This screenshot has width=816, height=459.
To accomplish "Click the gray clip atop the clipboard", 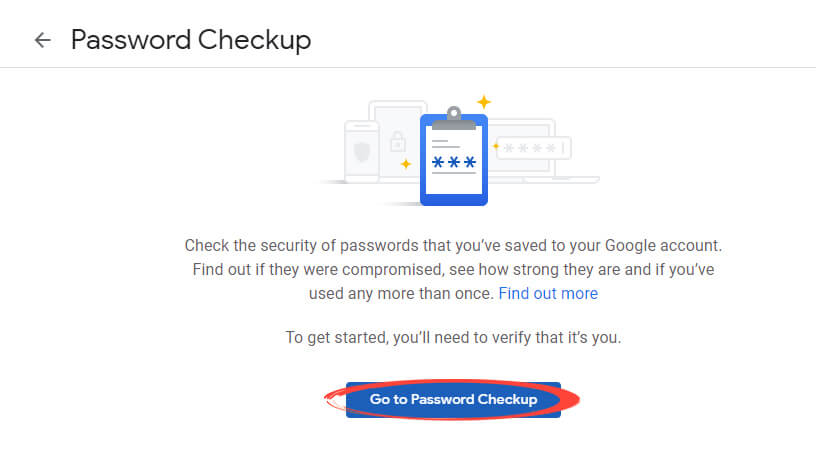I will 454,119.
